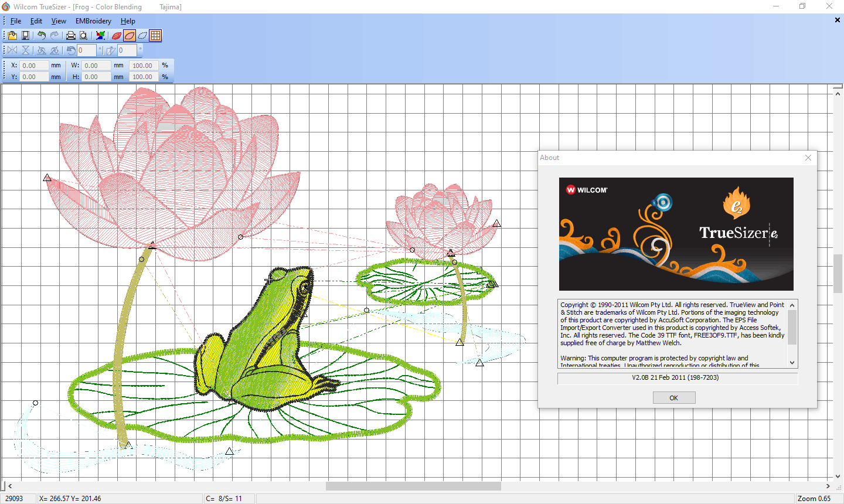Open a design file using the folder icon
This screenshot has height=504, width=844.
(x=12, y=36)
